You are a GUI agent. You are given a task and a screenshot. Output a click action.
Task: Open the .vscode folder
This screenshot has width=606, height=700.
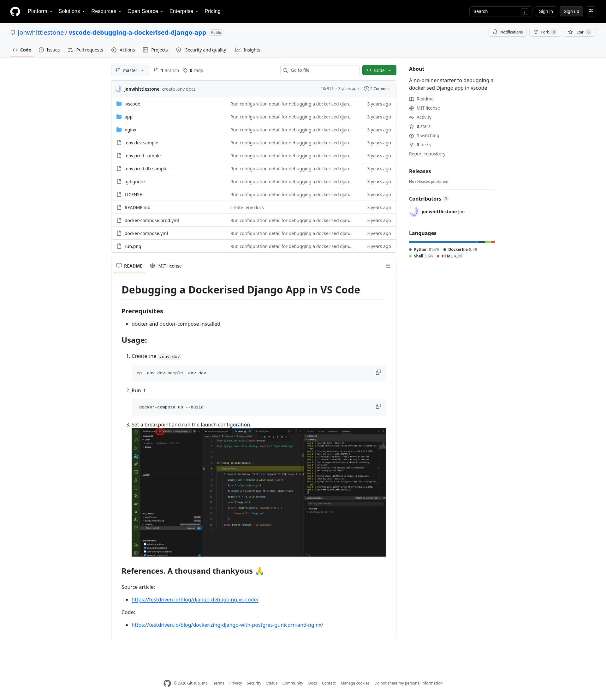click(x=132, y=104)
